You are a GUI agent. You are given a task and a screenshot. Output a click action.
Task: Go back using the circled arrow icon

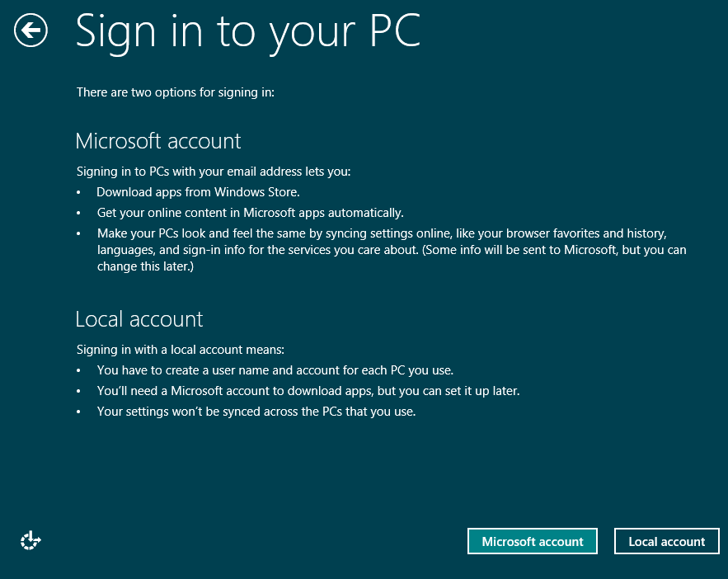pos(31,31)
